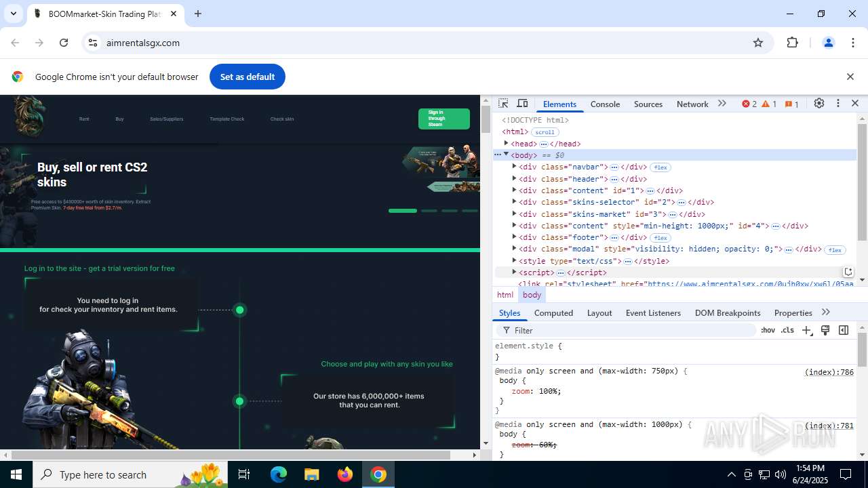Toggle the :hov element state panel
This screenshot has width=868, height=488.
pos(768,330)
